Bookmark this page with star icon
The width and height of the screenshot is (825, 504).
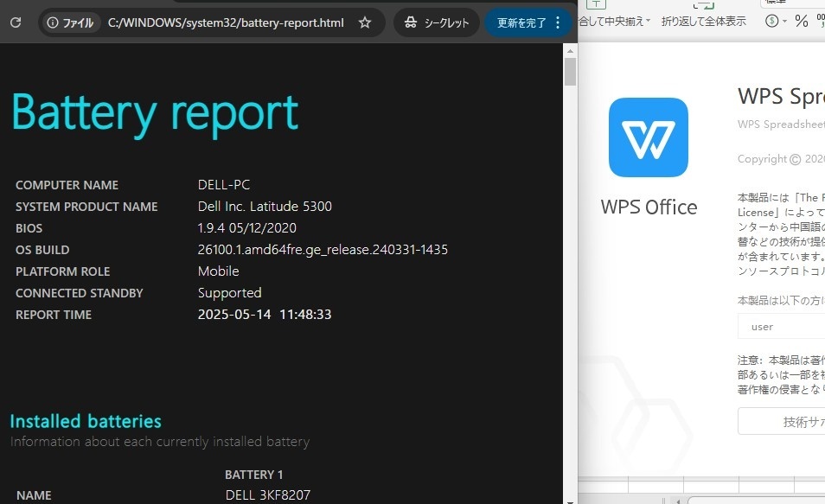click(x=365, y=22)
